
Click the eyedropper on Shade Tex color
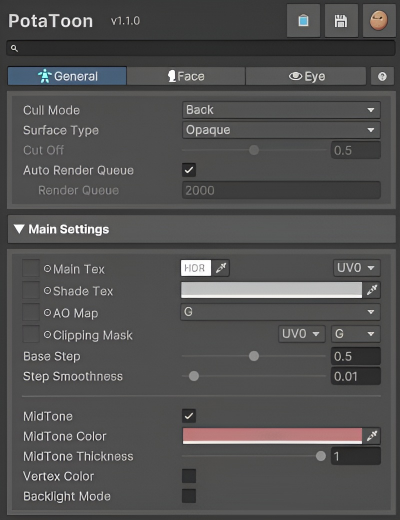click(371, 290)
